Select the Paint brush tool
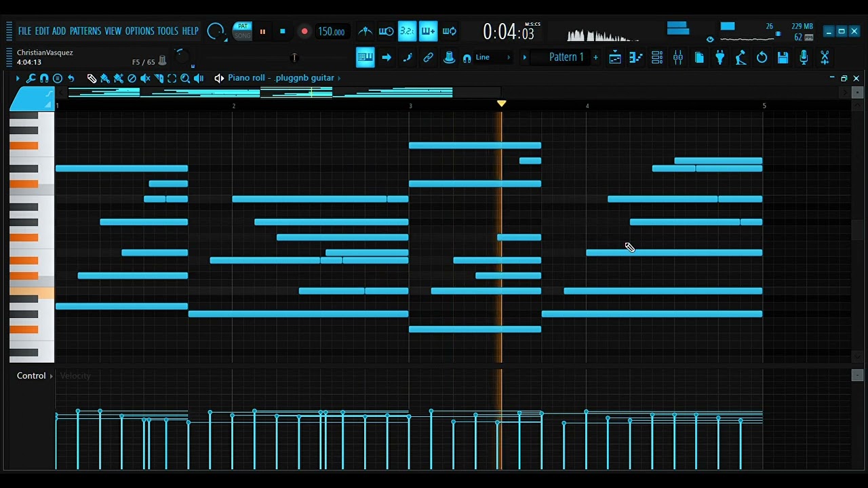The height and width of the screenshot is (488, 868). pos(105,79)
